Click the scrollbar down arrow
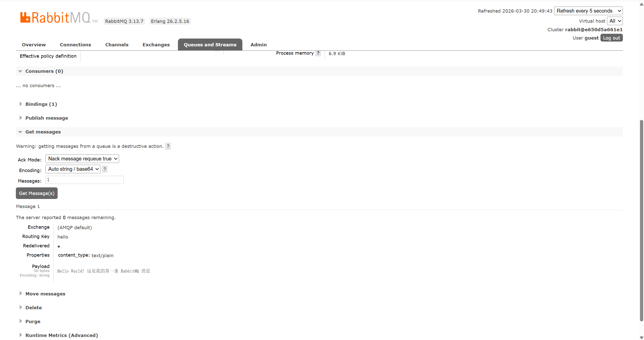The height and width of the screenshot is (340, 644). pyautogui.click(x=641, y=337)
